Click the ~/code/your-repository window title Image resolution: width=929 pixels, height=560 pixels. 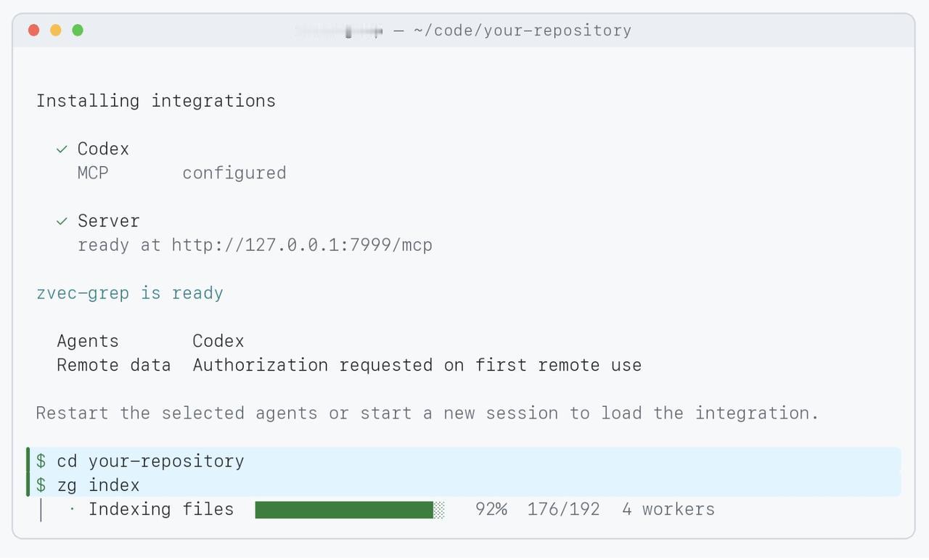point(523,30)
